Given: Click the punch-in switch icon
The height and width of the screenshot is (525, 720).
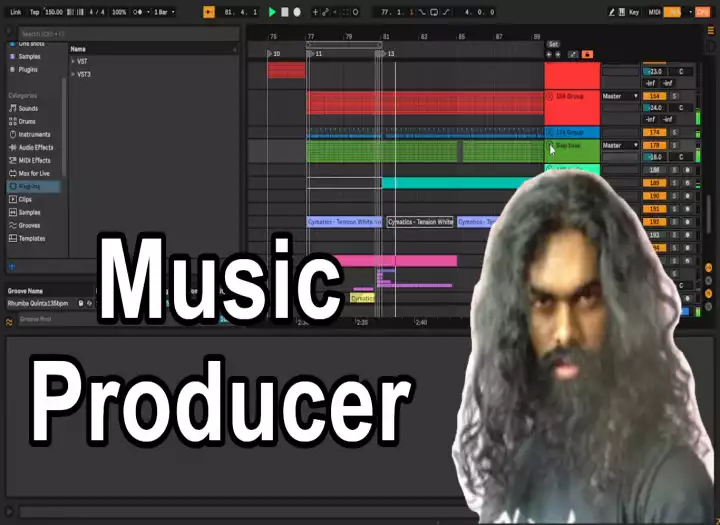Looking at the screenshot, I should click(422, 12).
